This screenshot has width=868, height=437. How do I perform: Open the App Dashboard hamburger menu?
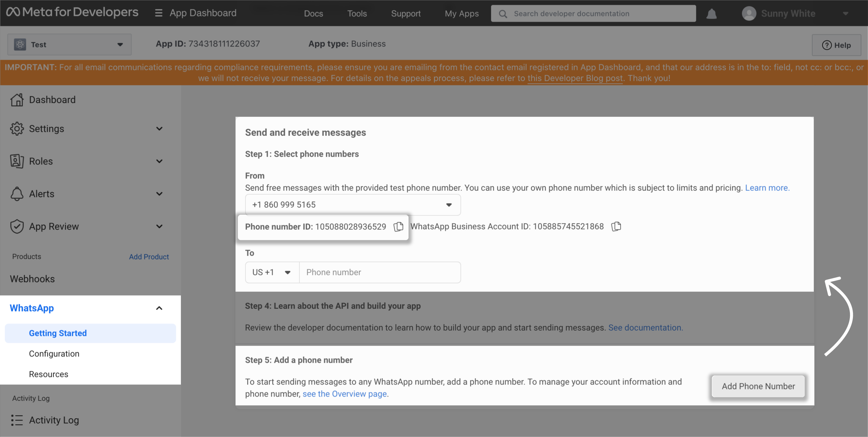tap(158, 13)
